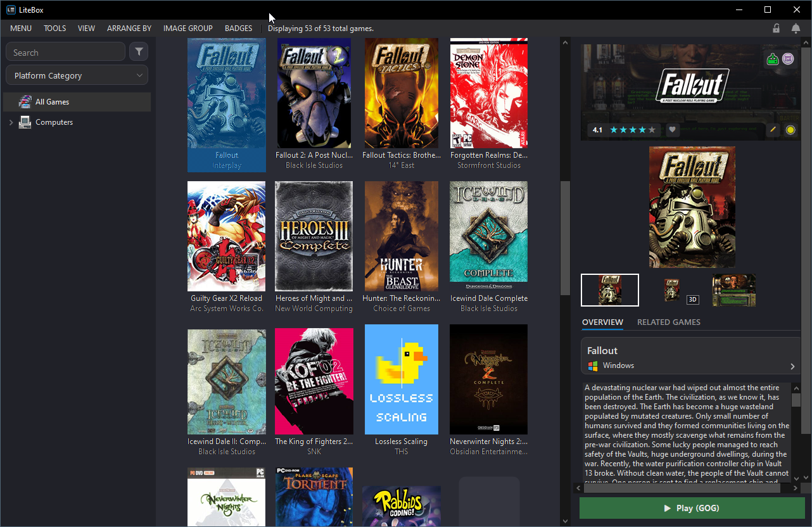The width and height of the screenshot is (812, 527).
Task: Click the lock icon in the top bar
Action: tap(777, 29)
